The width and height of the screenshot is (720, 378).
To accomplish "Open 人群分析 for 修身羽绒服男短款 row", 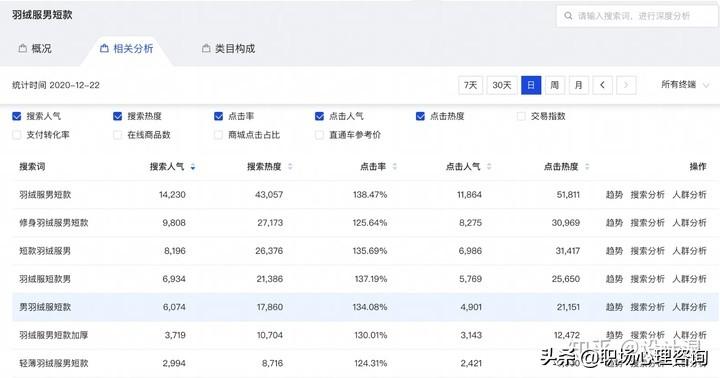I will coord(689,223).
